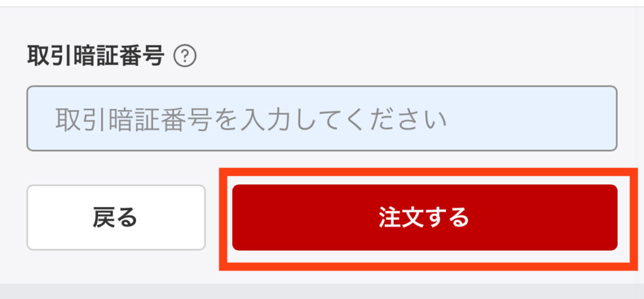
Task: Click the trading PIN text box
Action: pyautogui.click(x=322, y=118)
